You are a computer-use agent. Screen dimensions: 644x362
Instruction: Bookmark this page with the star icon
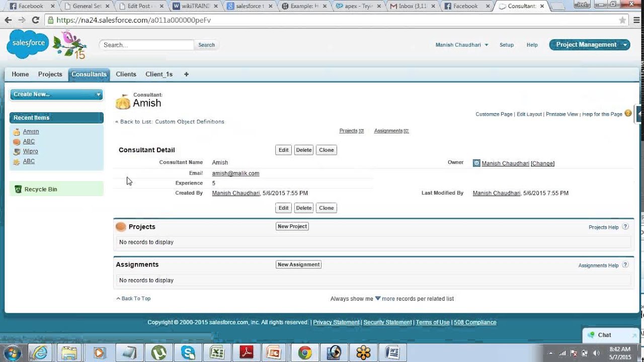(x=622, y=20)
